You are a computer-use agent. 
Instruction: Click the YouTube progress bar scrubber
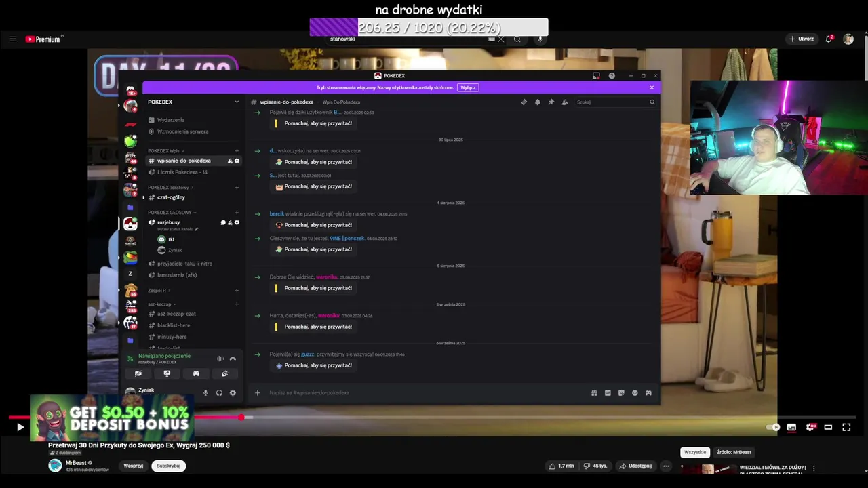click(x=241, y=418)
